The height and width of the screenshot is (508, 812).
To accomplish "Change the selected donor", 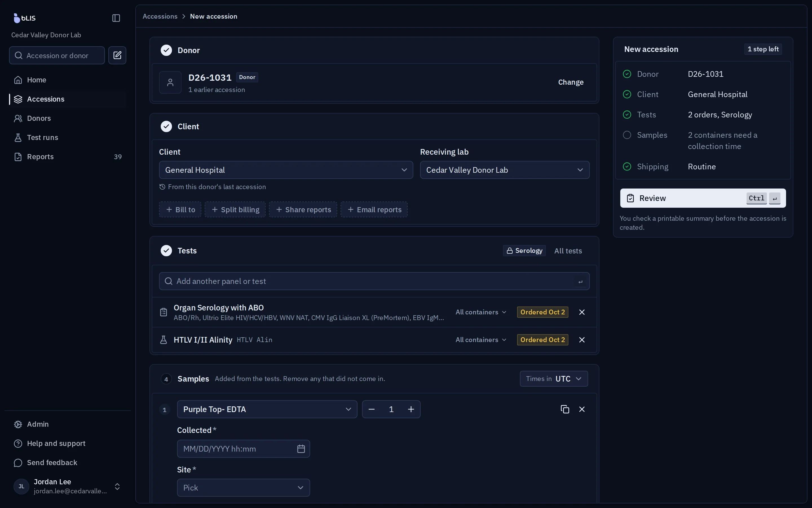I will [x=570, y=82].
